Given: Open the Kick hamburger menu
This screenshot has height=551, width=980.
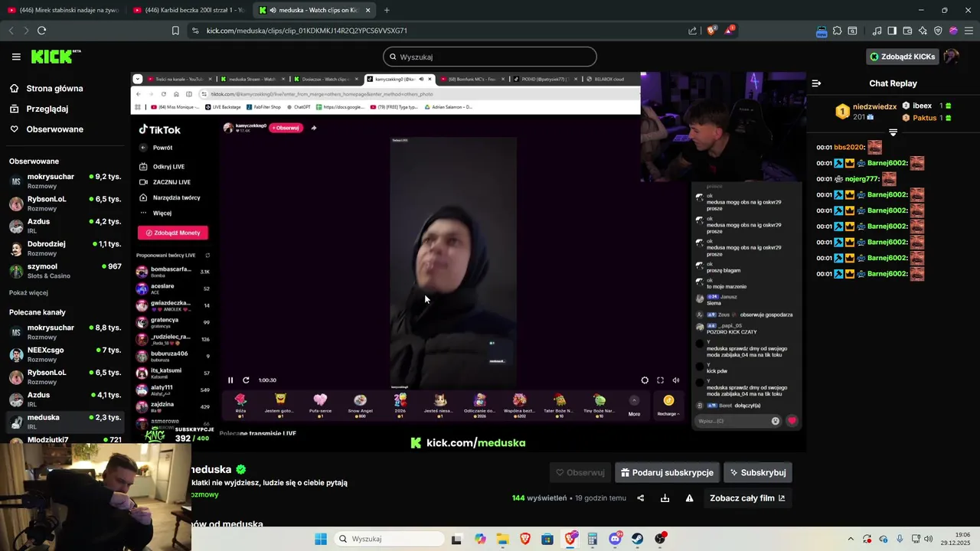Looking at the screenshot, I should [x=16, y=57].
